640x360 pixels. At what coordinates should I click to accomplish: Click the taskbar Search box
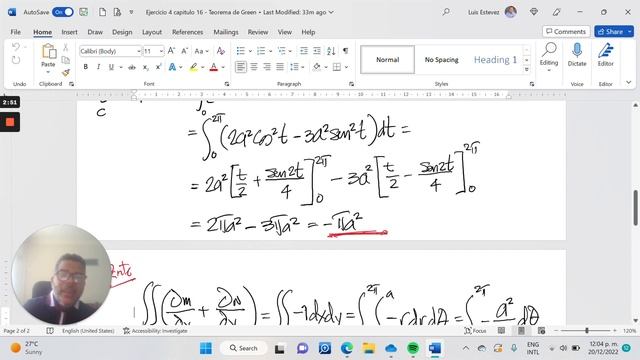pos(244,348)
